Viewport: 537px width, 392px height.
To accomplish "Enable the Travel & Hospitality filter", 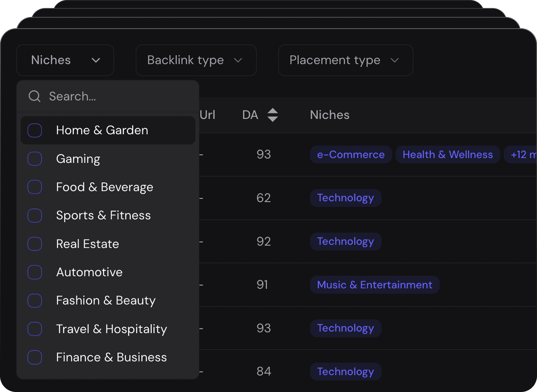I will (x=35, y=329).
